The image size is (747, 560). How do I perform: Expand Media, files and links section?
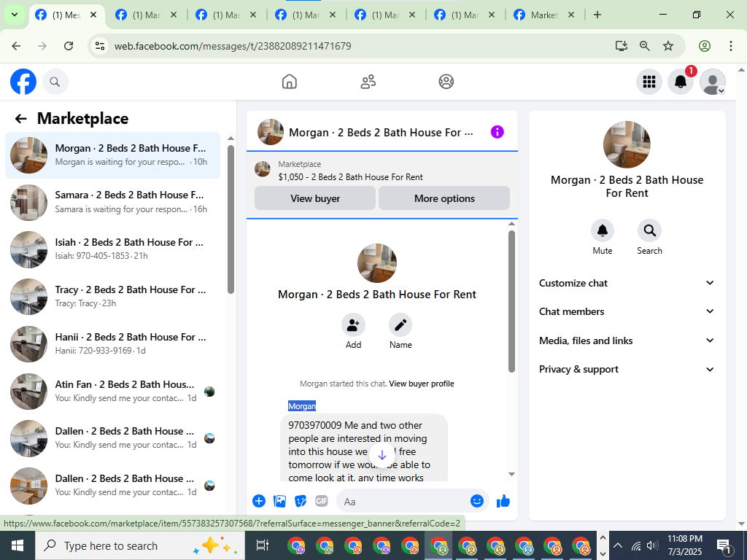627,341
